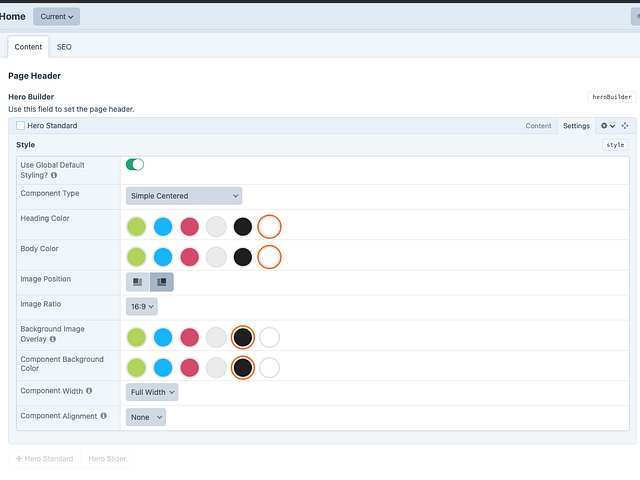640x480 pixels.
Task: Open the Component Width dropdown
Action: pyautogui.click(x=152, y=392)
